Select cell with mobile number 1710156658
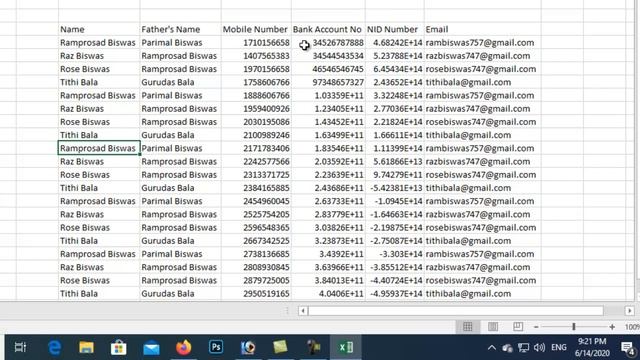 point(256,42)
